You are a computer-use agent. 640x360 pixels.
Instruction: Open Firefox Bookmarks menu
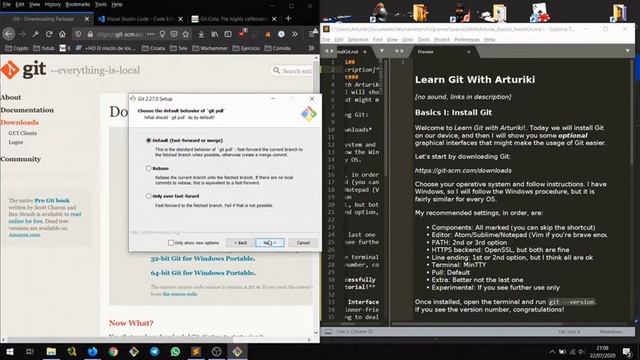coord(78,4)
